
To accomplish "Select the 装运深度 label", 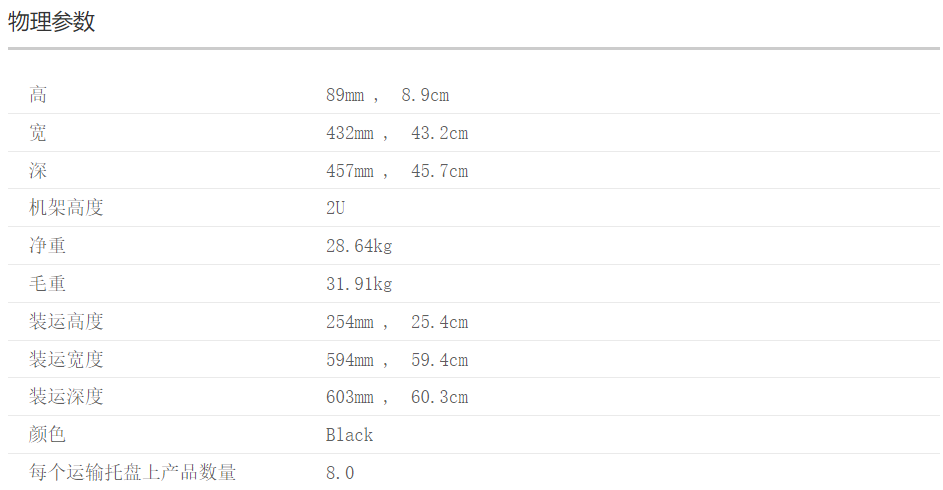I will tap(66, 397).
